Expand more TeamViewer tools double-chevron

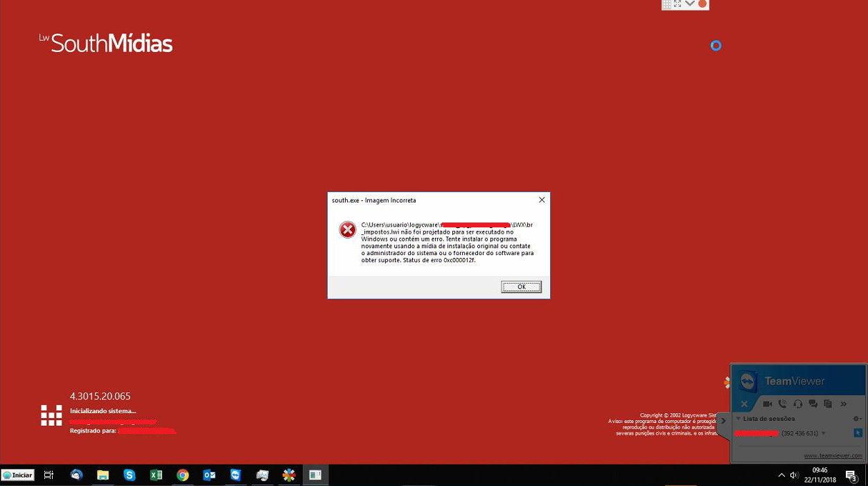pos(843,403)
